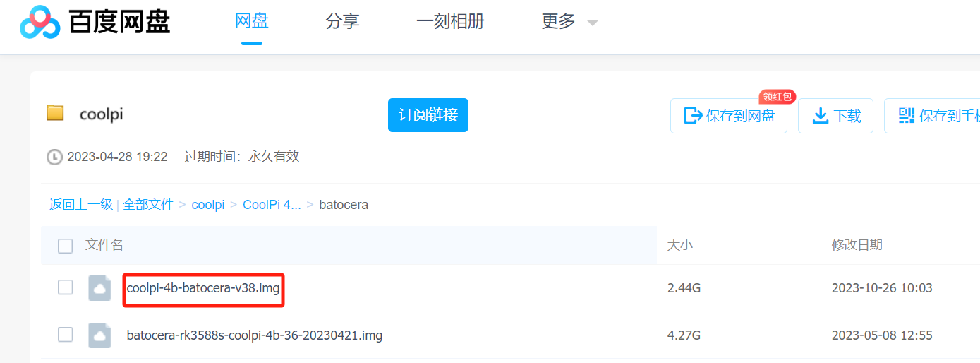980x363 pixels.
Task: Click the batocera breadcrumb text
Action: pyautogui.click(x=344, y=205)
